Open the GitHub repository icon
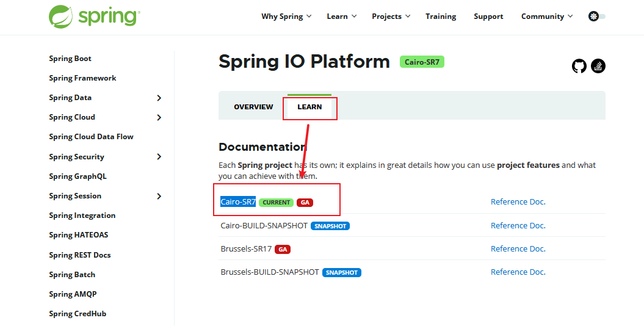The image size is (644, 326). pyautogui.click(x=579, y=66)
